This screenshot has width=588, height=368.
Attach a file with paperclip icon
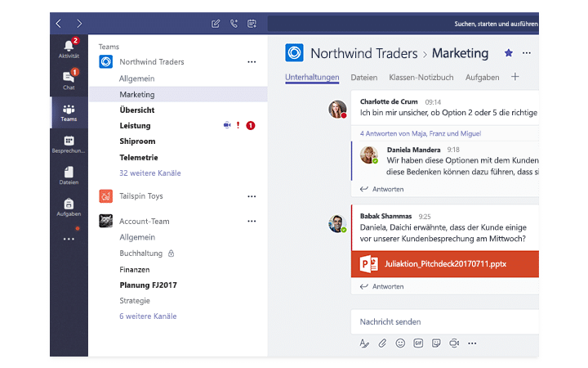pyautogui.click(x=382, y=343)
